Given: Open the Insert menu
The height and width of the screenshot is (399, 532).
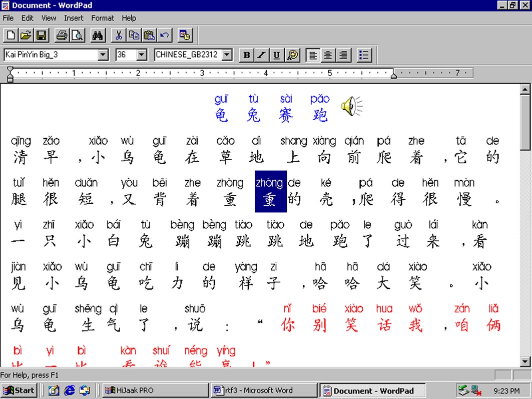Looking at the screenshot, I should (74, 18).
